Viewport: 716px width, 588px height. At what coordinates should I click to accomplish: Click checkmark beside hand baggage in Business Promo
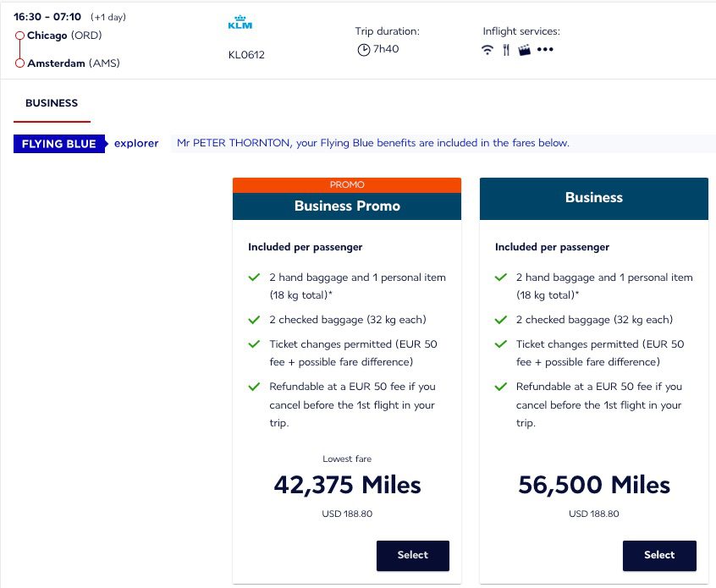pyautogui.click(x=253, y=277)
